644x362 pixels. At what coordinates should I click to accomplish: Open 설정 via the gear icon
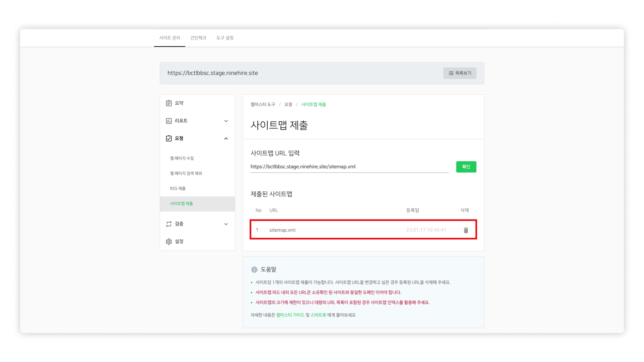[169, 241]
